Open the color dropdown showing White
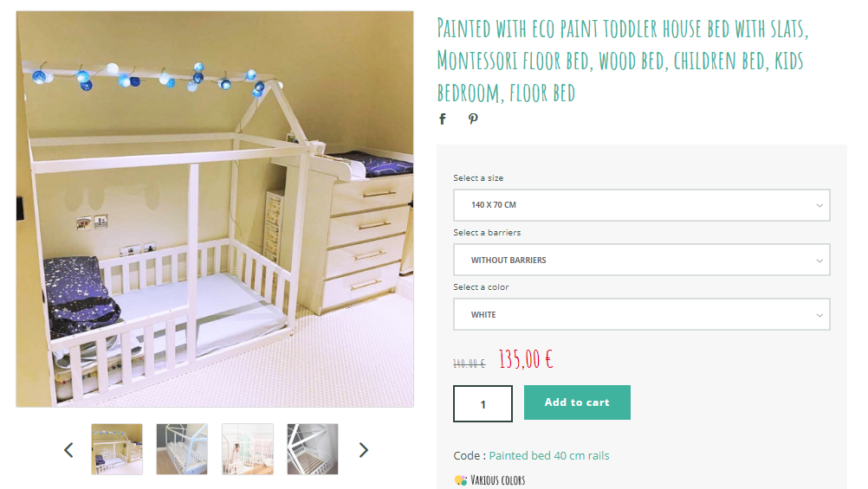The height and width of the screenshot is (489, 868). pos(642,314)
